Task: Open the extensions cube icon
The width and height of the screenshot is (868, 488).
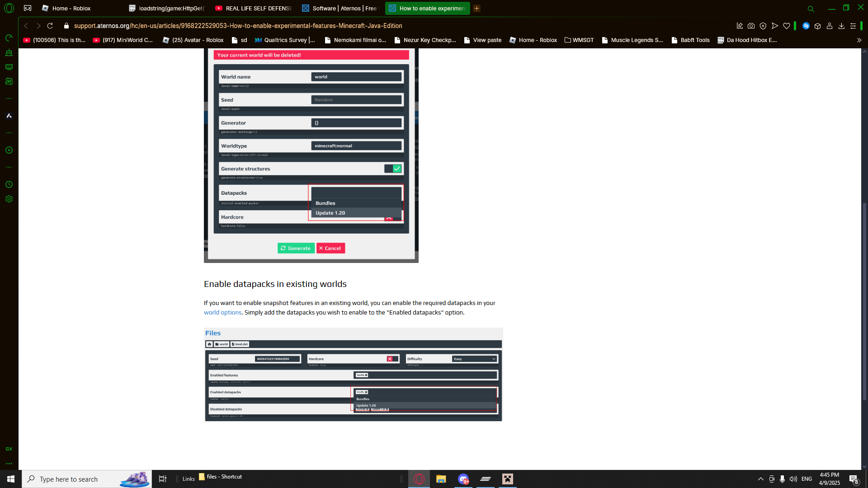Action: coord(818,26)
